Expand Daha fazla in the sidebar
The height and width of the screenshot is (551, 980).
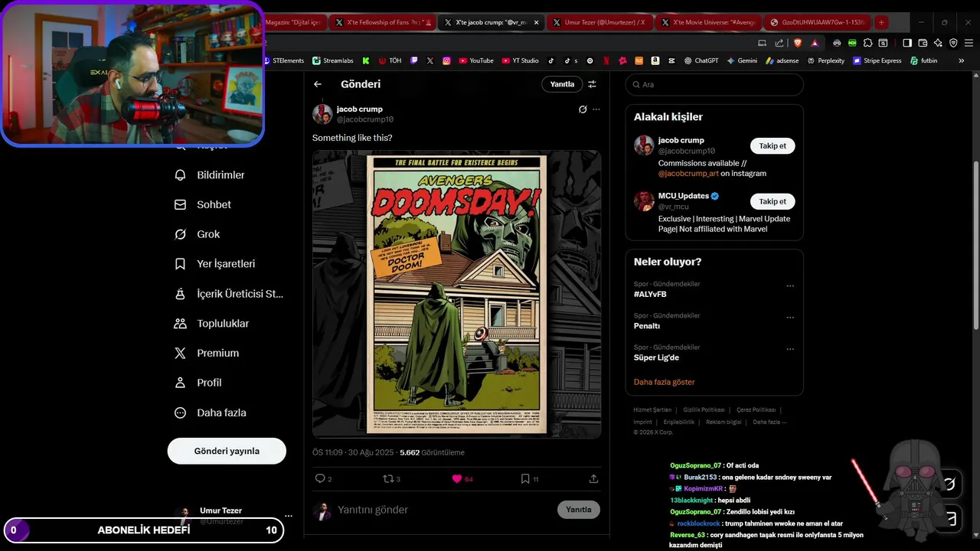(211, 412)
